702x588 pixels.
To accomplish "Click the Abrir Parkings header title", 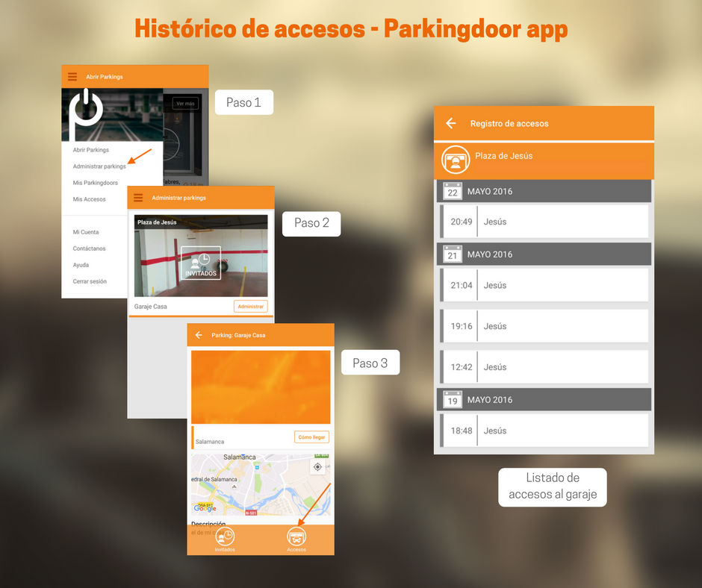I will tap(105, 77).
